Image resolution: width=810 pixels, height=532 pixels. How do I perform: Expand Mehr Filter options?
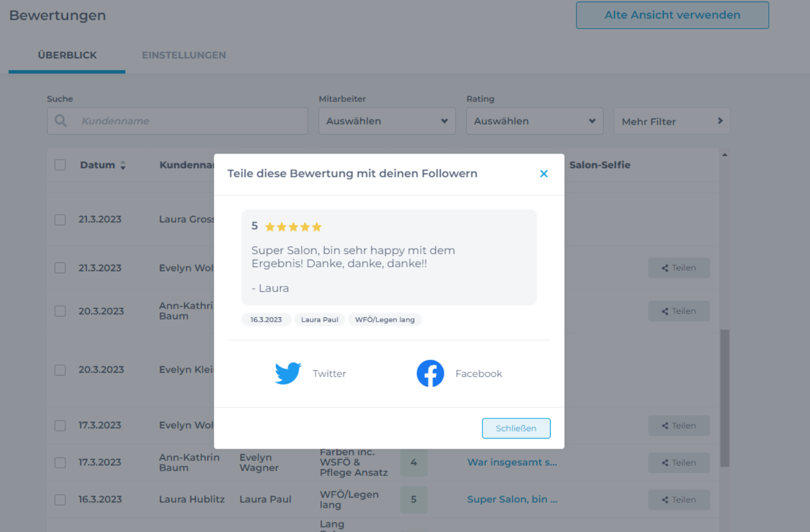672,121
